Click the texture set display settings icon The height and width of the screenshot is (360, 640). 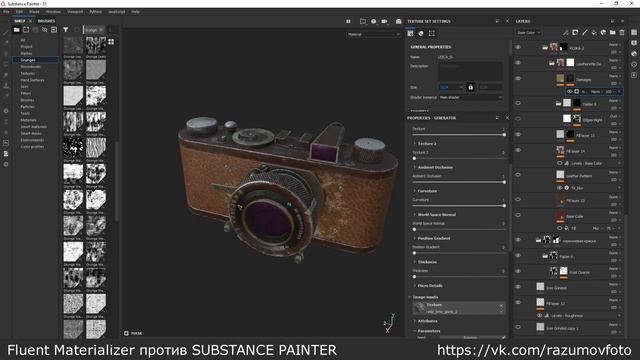click(421, 33)
